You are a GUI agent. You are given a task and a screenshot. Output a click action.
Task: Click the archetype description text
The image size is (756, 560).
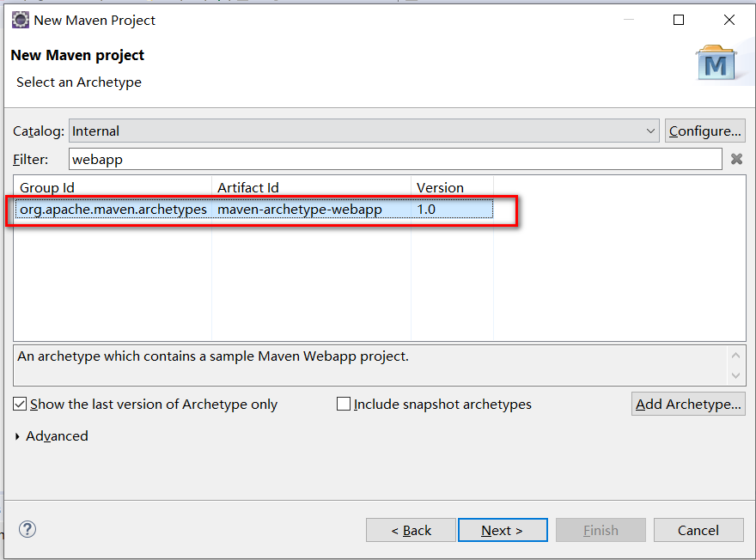(213, 356)
